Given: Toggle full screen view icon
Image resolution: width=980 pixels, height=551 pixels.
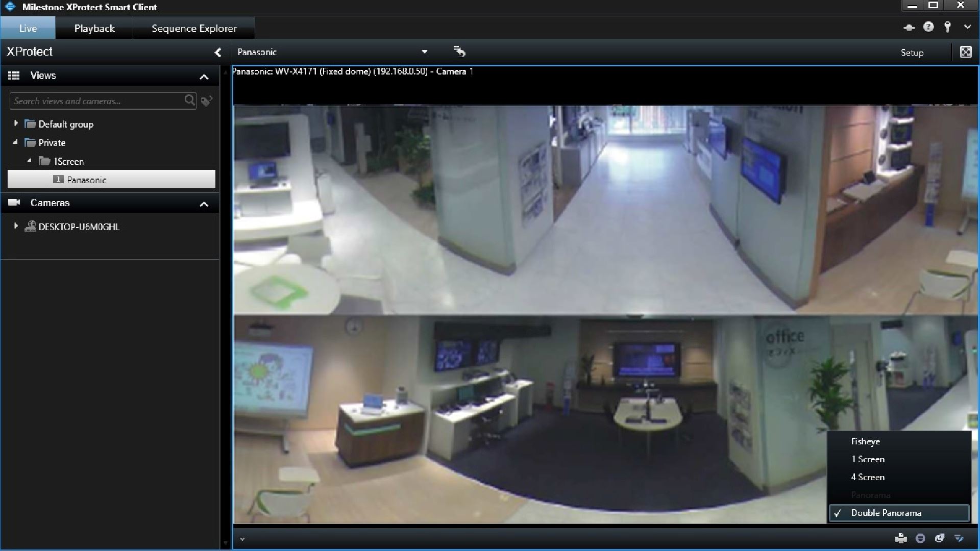Looking at the screenshot, I should pos(966,52).
